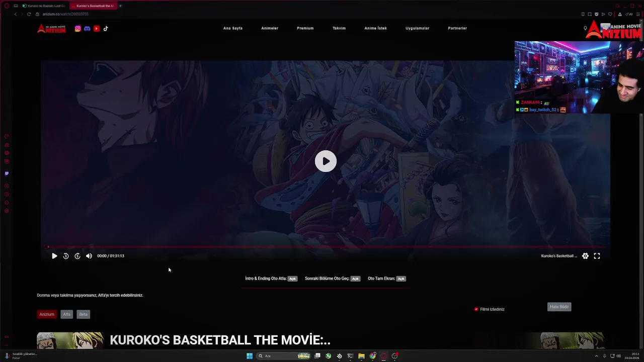Show hidden system tray icons
This screenshot has height=362, width=644.
point(596,356)
